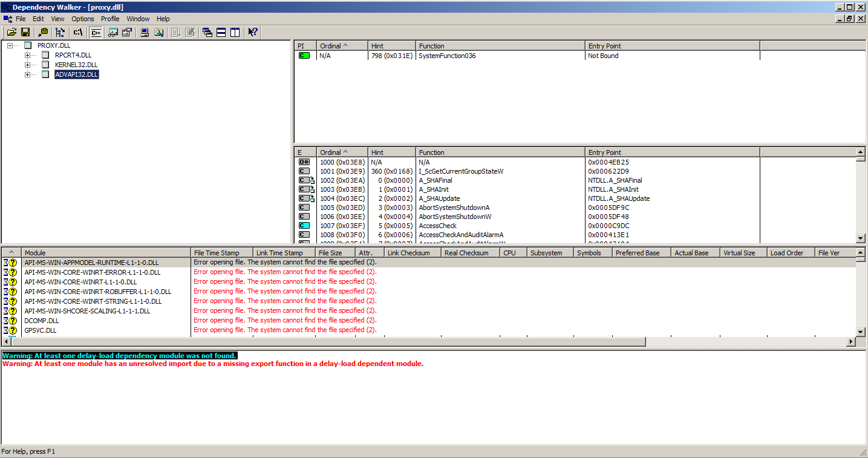Sort module list by Link Checksum header
This screenshot has width=868, height=458.
click(413, 253)
